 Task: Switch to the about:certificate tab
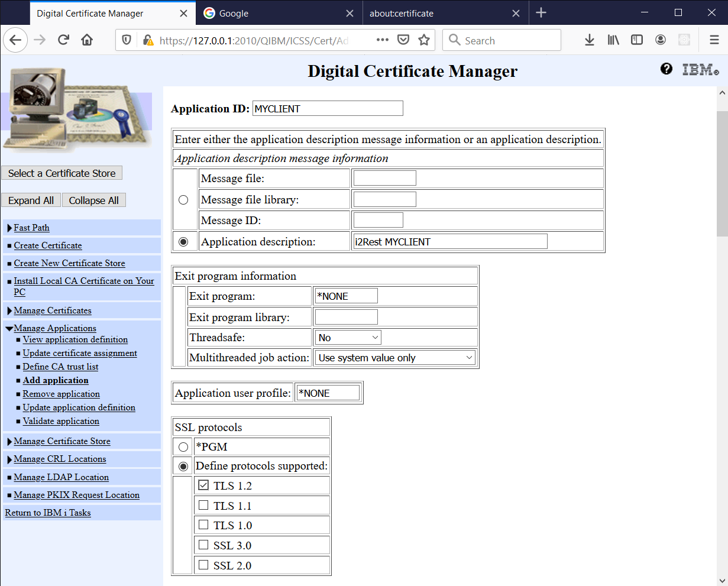coord(444,13)
